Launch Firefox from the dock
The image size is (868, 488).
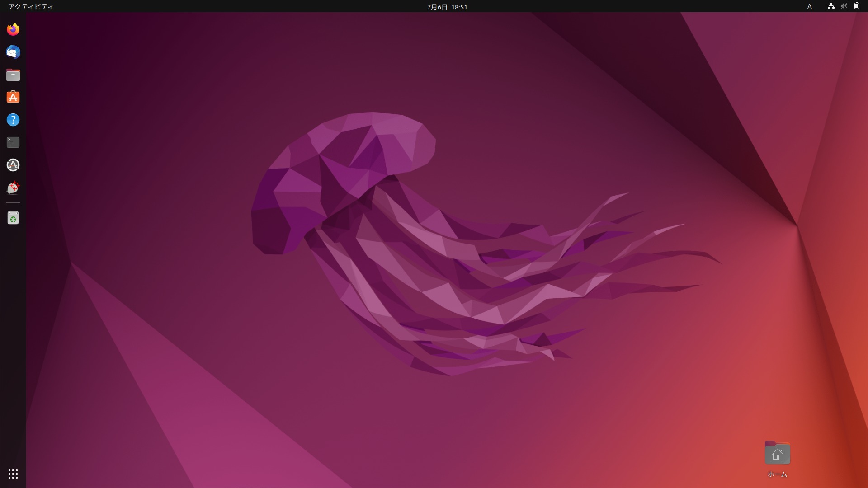(x=13, y=29)
